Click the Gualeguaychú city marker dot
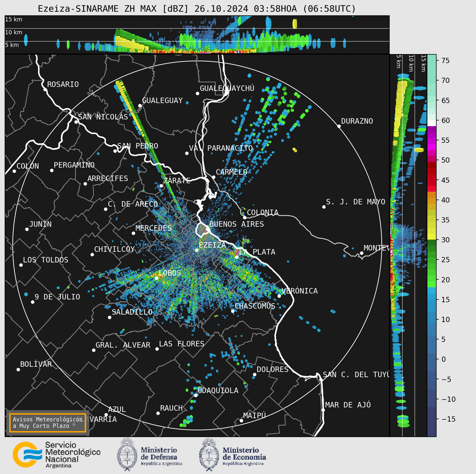The width and height of the screenshot is (476, 474). click(x=197, y=94)
